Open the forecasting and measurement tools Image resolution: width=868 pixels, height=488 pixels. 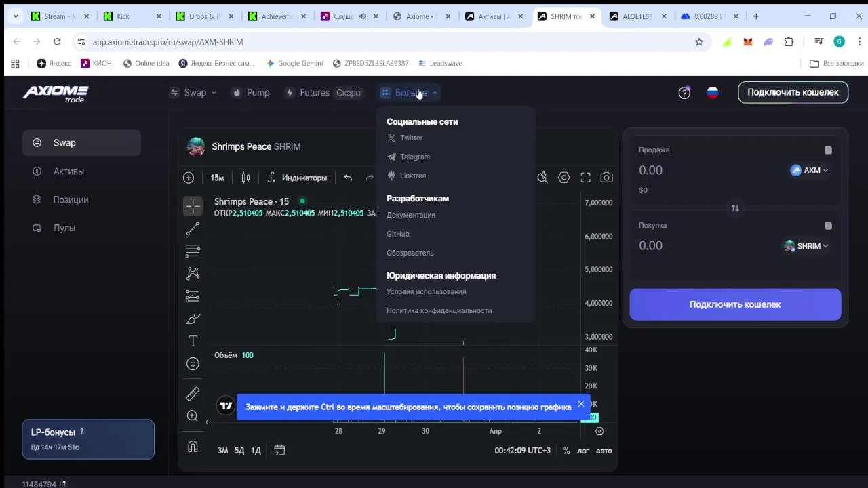click(x=193, y=296)
